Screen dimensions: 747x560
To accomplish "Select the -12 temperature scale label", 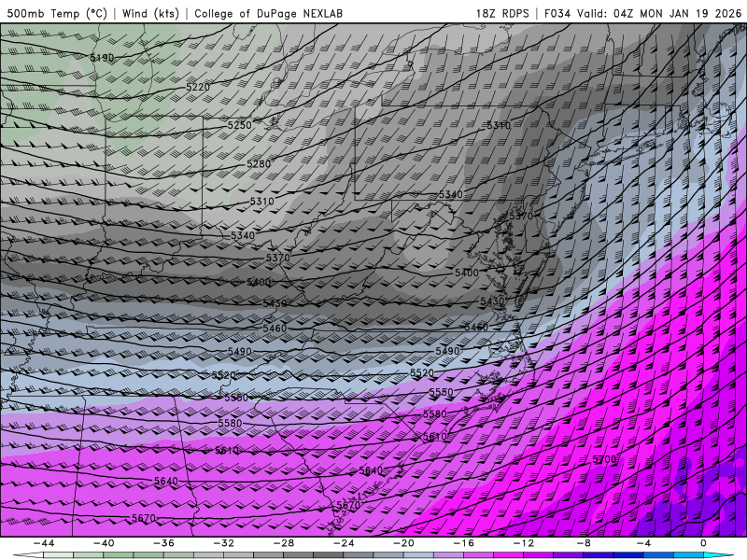I will pyautogui.click(x=524, y=543).
